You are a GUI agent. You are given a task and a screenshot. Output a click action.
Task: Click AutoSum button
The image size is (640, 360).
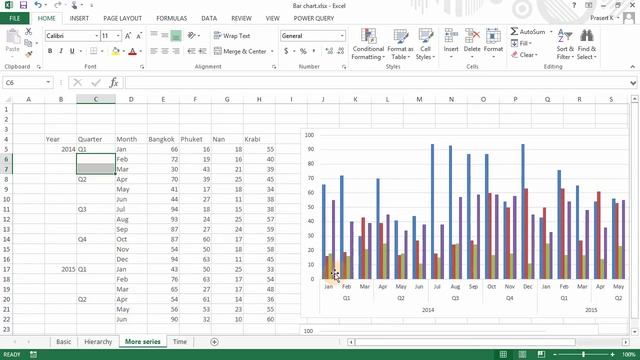[528, 32]
